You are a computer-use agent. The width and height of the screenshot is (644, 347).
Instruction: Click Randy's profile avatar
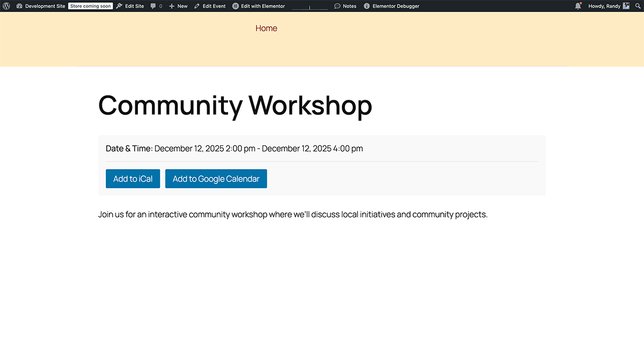(626, 6)
